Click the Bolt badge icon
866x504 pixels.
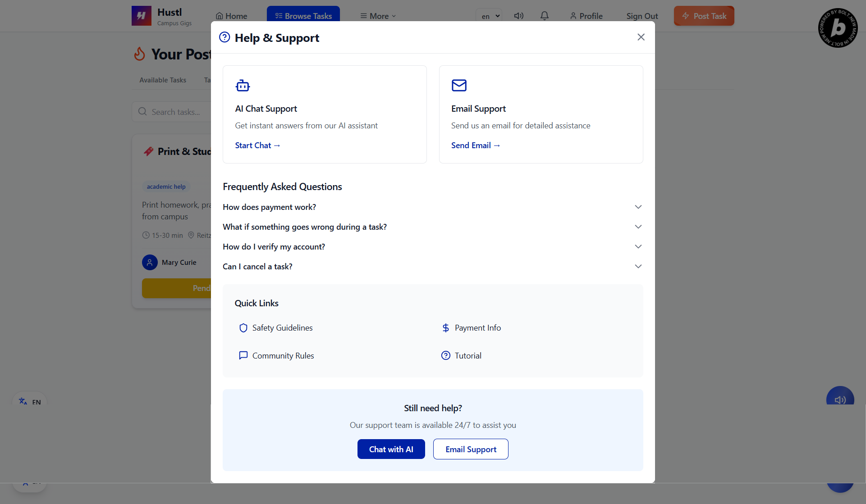click(x=838, y=28)
